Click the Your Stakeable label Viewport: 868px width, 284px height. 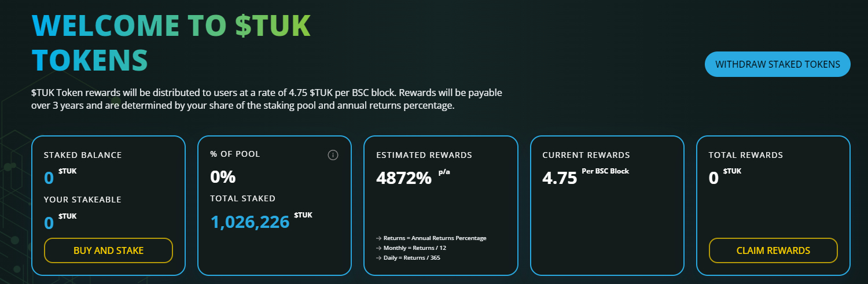tap(83, 200)
